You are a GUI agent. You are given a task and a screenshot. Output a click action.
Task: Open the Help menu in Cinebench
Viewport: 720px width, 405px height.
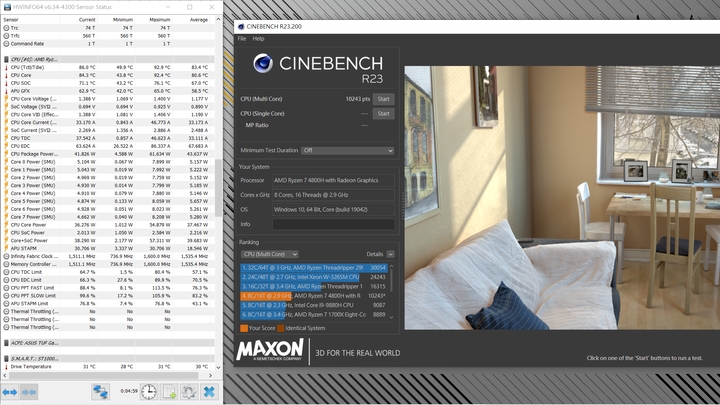tap(259, 39)
